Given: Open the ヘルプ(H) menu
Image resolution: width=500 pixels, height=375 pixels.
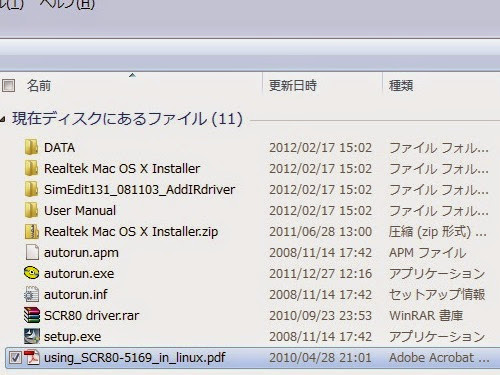Looking at the screenshot, I should click(x=67, y=4).
